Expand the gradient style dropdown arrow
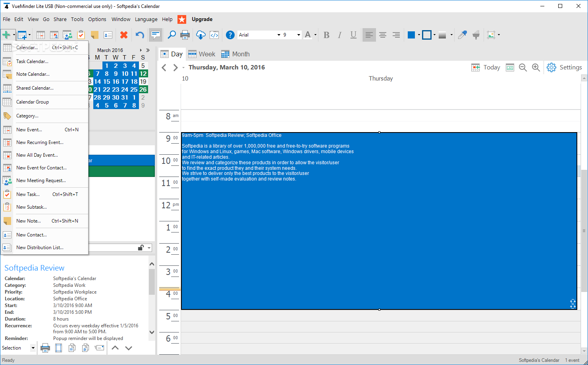 (x=451, y=35)
